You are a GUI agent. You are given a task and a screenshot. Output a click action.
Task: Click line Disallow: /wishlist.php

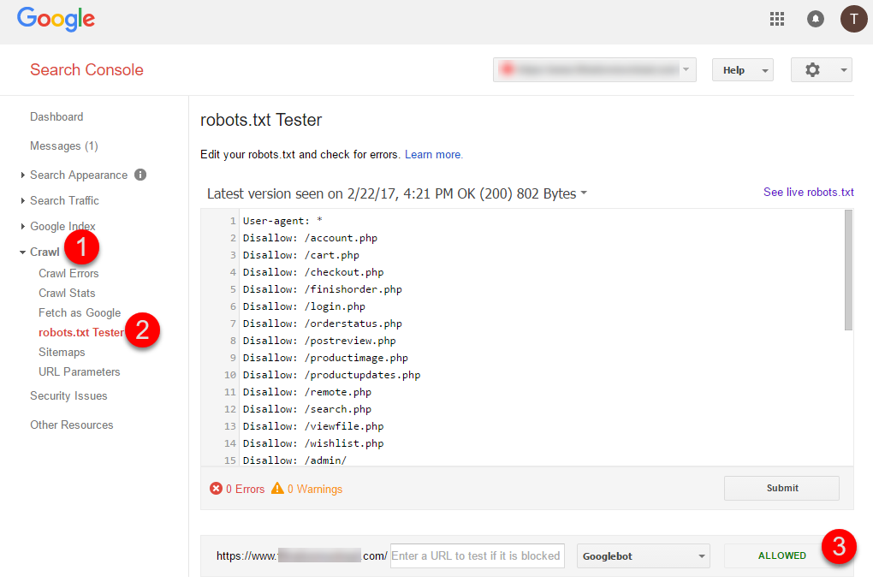[x=313, y=443]
